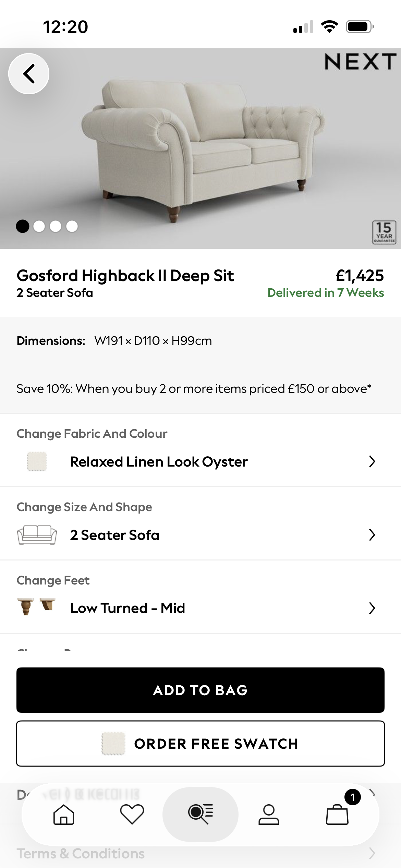401x868 pixels.
Task: Tap the Oyster fabric colour swatch
Action: [x=37, y=461]
